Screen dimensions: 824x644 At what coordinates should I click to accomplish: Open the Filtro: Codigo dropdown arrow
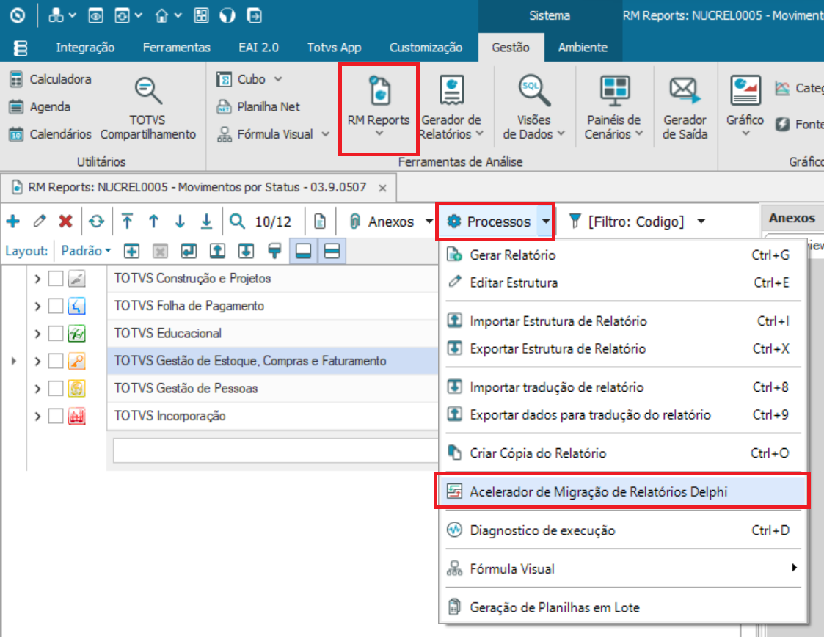pos(701,222)
